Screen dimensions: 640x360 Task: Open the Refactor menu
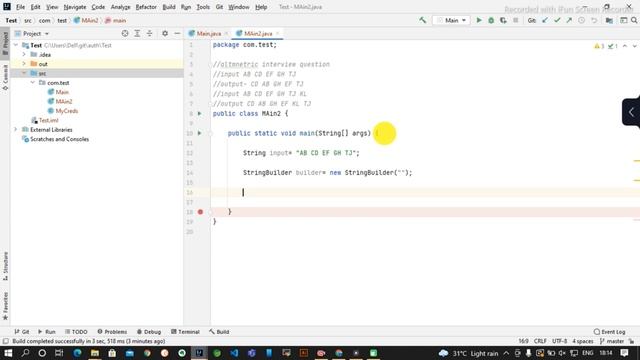(146, 7)
